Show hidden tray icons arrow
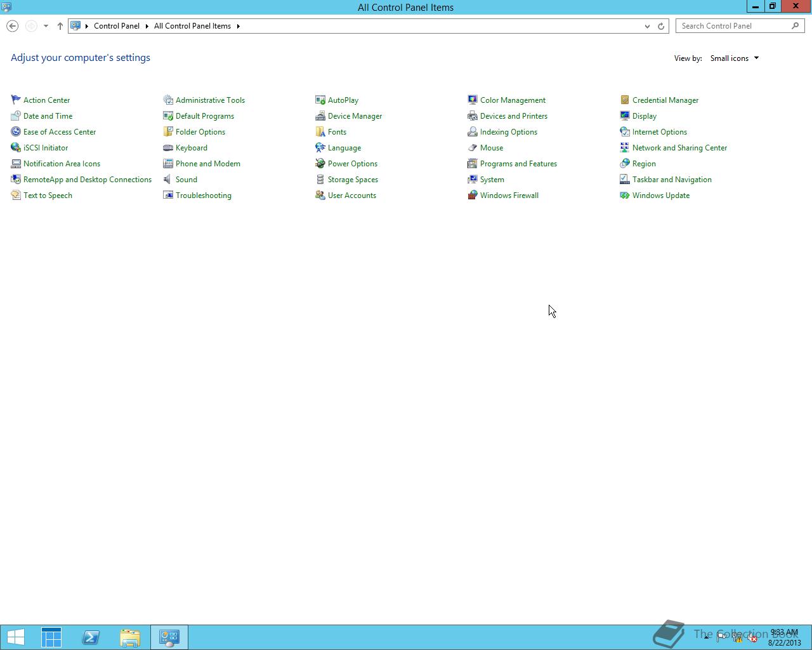This screenshot has width=812, height=650. point(706,637)
